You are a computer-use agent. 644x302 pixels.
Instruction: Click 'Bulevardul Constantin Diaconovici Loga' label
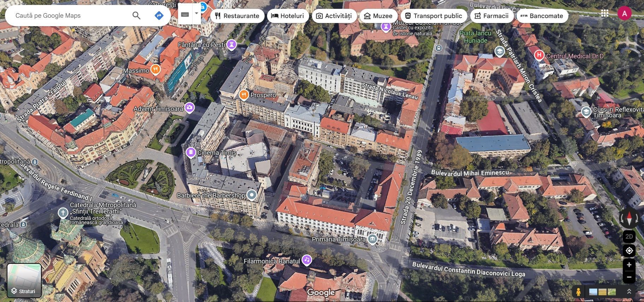click(x=469, y=269)
